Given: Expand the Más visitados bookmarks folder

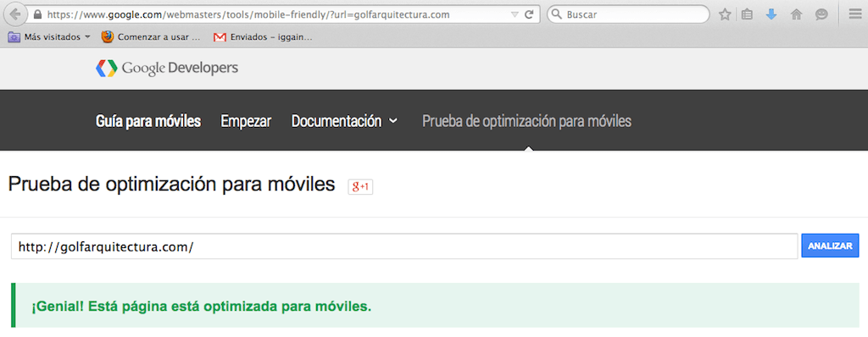Looking at the screenshot, I should click(49, 37).
